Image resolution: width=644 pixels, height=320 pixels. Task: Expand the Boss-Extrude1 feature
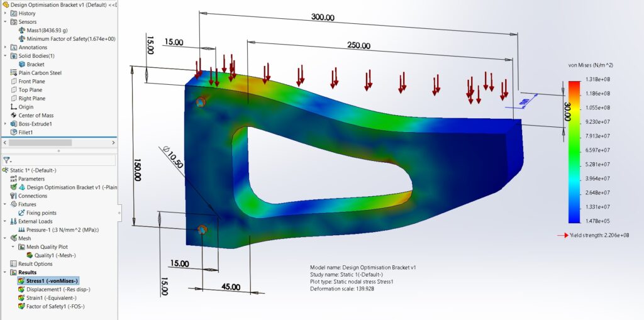pos(5,124)
